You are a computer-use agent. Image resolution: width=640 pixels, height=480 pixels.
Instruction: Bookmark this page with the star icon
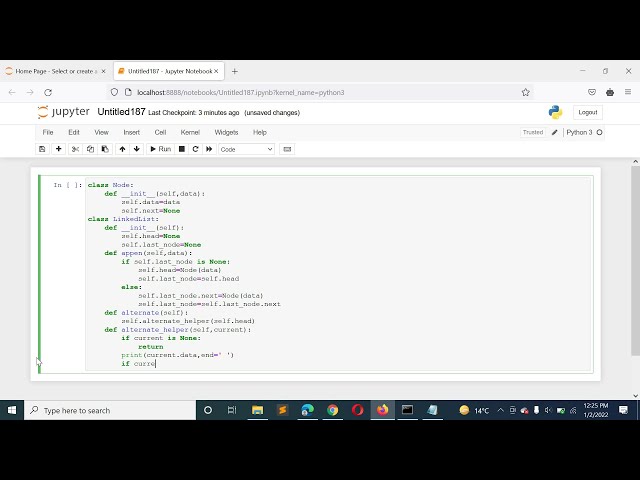click(x=526, y=93)
